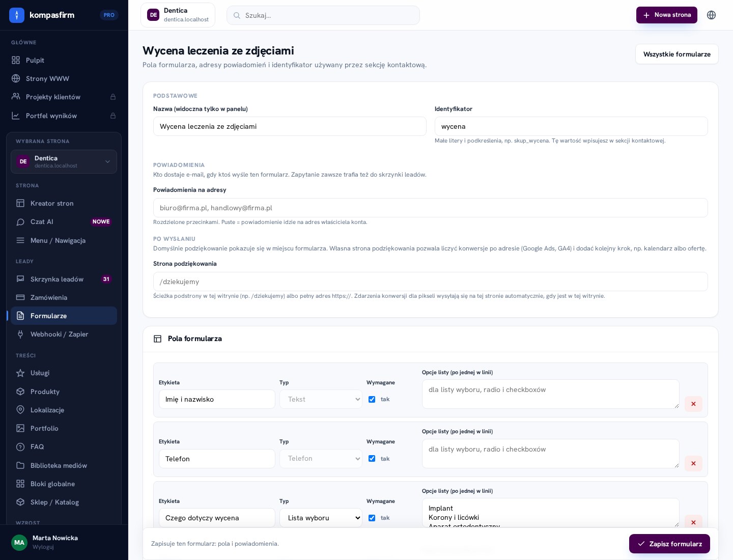Image resolution: width=733 pixels, height=560 pixels.
Task: Click the Powiadomienia na adresy field
Action: point(431,208)
